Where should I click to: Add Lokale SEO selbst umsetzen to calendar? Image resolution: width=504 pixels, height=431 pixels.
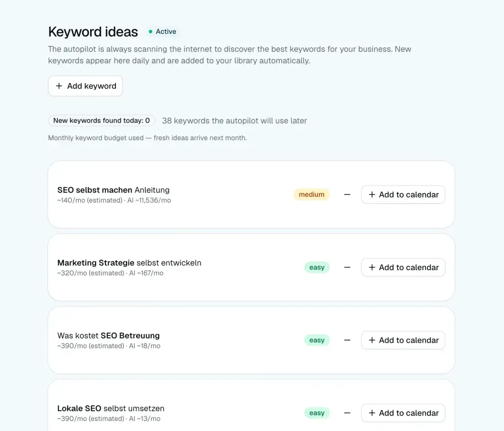click(x=403, y=413)
